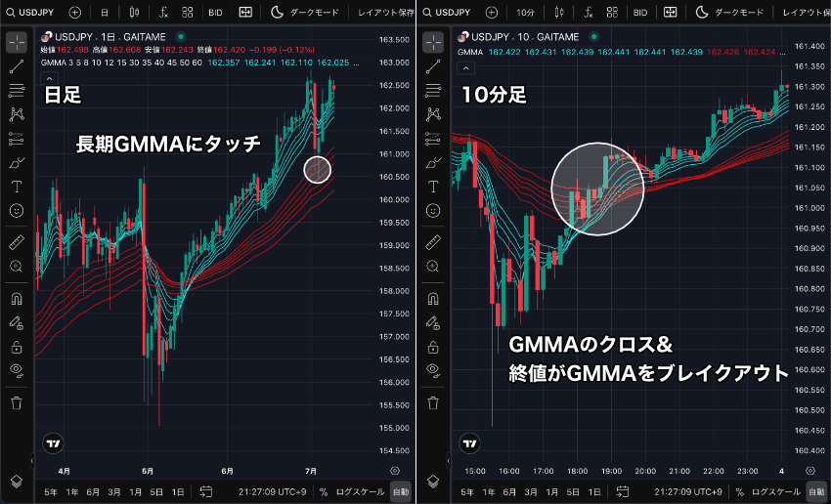Open the 10分 timeframe dropdown in right chart

[525, 12]
